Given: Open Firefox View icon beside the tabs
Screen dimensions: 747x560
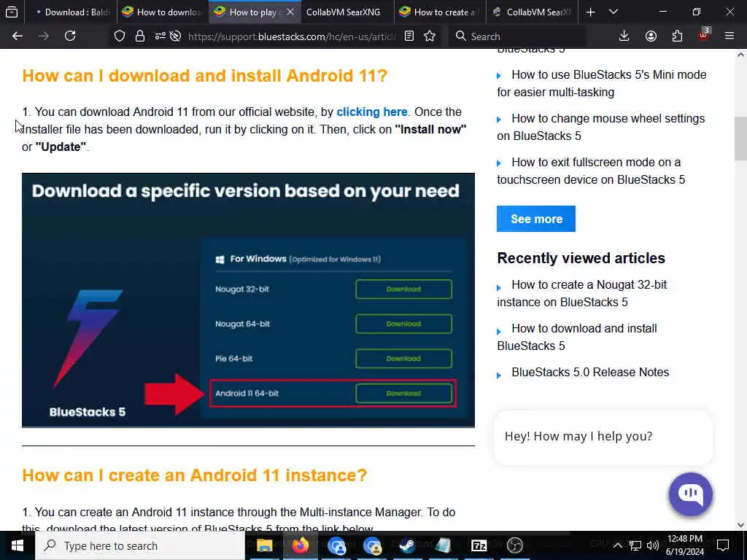Looking at the screenshot, I should click(12, 12).
